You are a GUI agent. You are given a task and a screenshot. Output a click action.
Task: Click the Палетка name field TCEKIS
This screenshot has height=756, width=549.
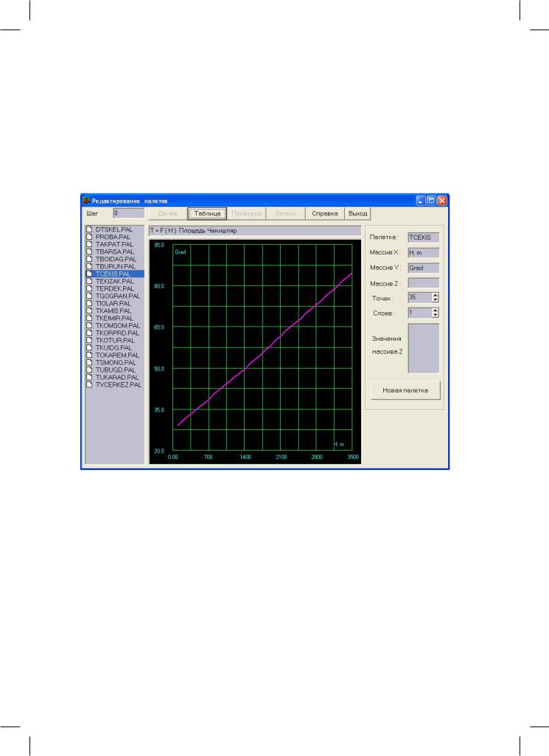point(423,237)
